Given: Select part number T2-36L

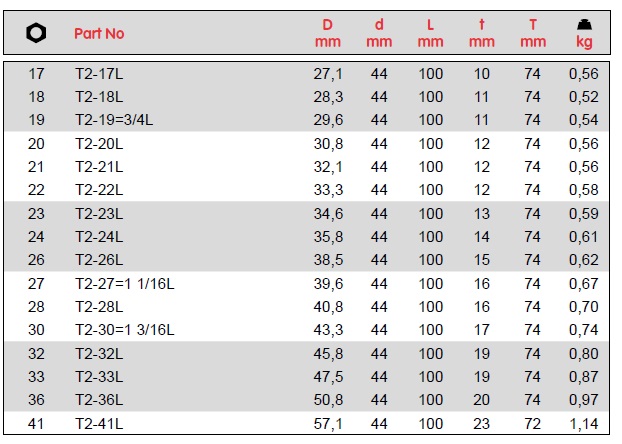Looking at the screenshot, I should pos(99,400).
